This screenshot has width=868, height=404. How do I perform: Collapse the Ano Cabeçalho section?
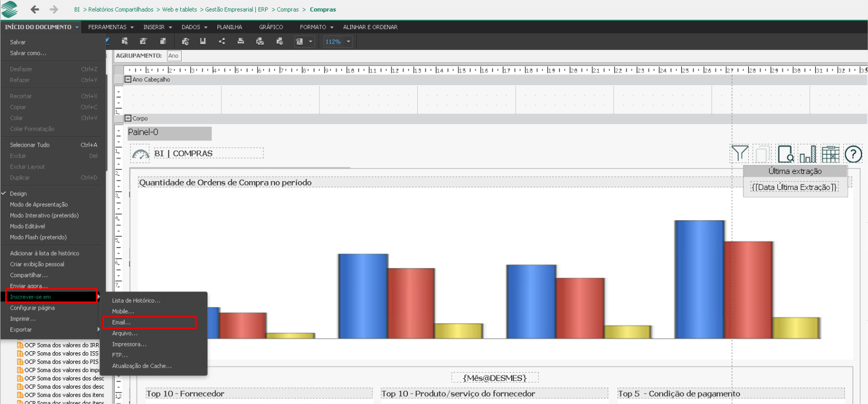pos(128,80)
